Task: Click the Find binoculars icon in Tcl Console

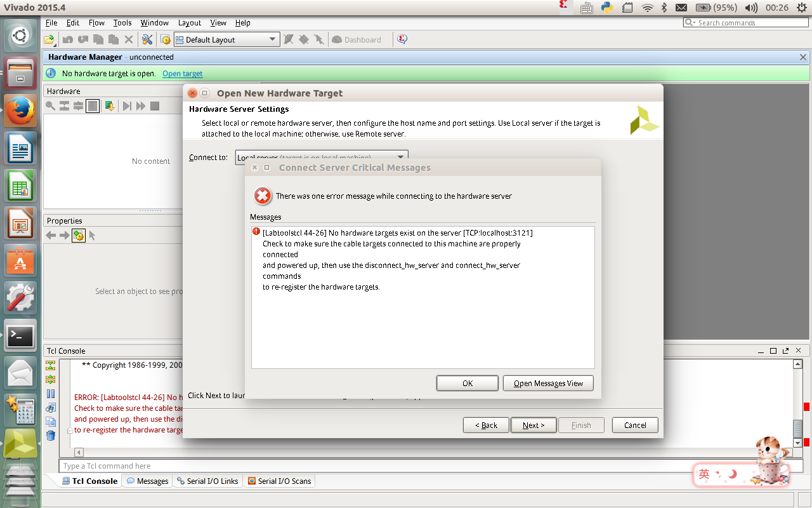Action: pyautogui.click(x=51, y=408)
